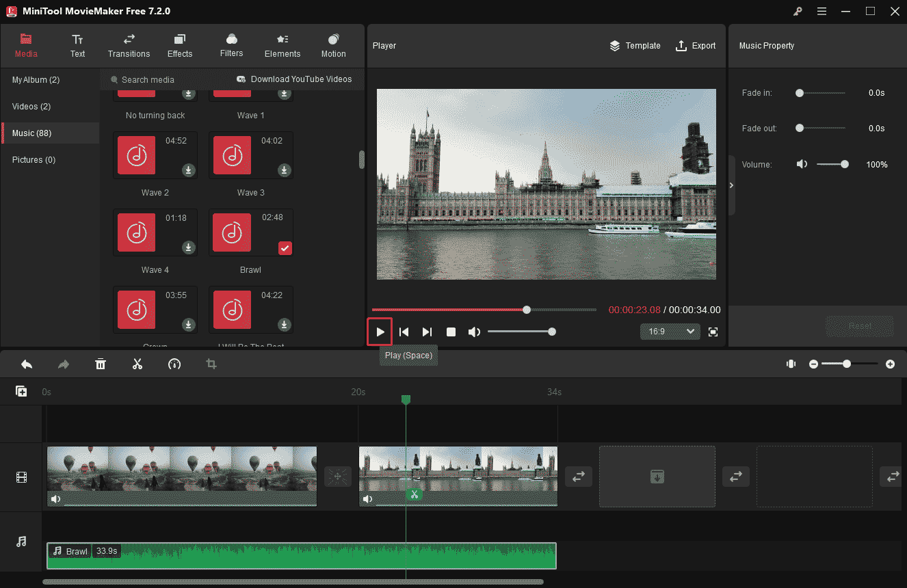907x588 pixels.
Task: Adjust the timeline zoom slider
Action: [x=850, y=364]
